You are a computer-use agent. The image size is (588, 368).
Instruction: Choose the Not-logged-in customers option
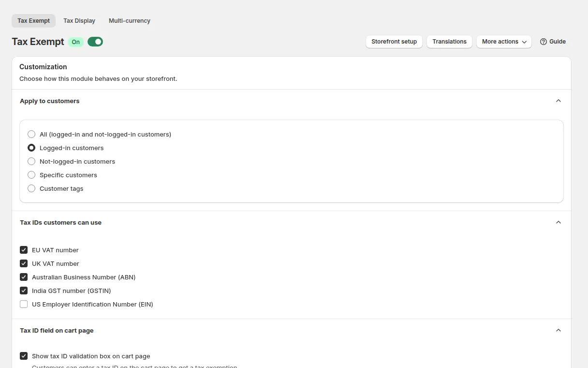tap(31, 161)
